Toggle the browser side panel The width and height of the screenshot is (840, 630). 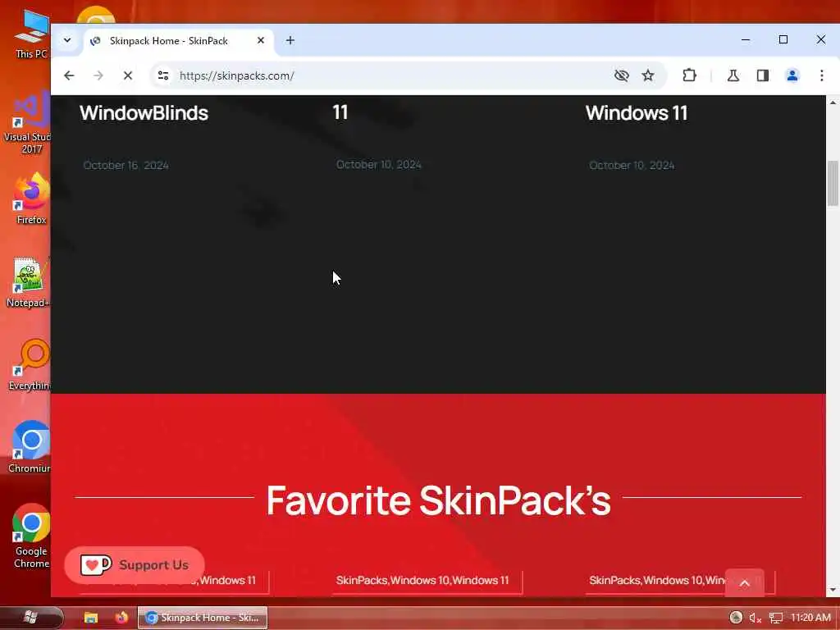763,75
